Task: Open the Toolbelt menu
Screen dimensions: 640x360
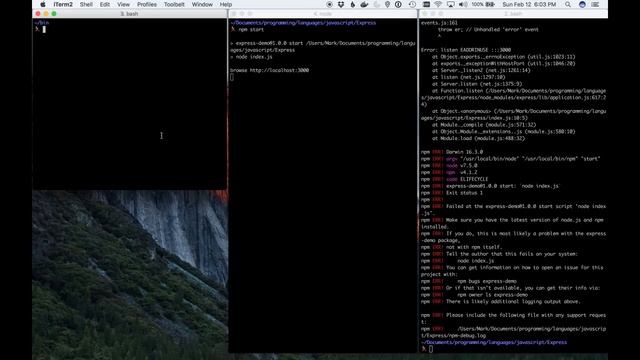Action: pyautogui.click(x=174, y=4)
